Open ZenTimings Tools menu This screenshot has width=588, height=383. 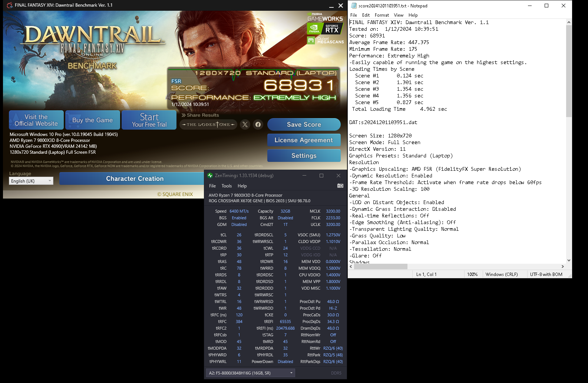pyautogui.click(x=227, y=186)
